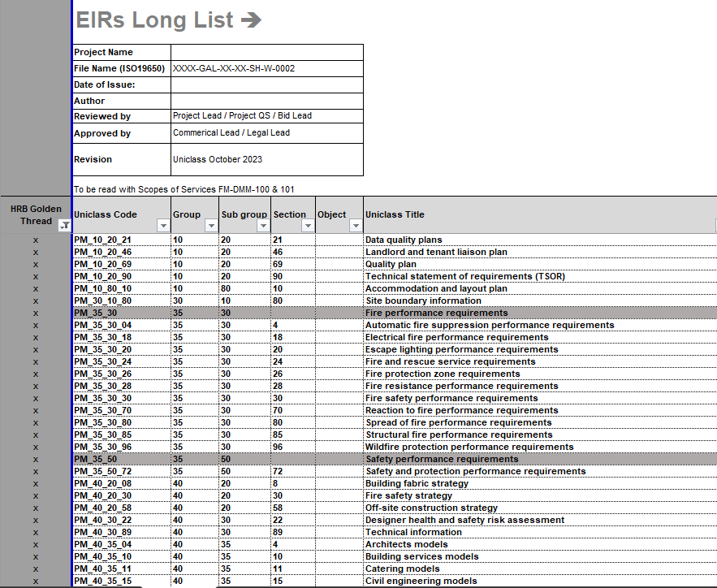Select the highlighted PM_35_30 cell

pos(122,313)
